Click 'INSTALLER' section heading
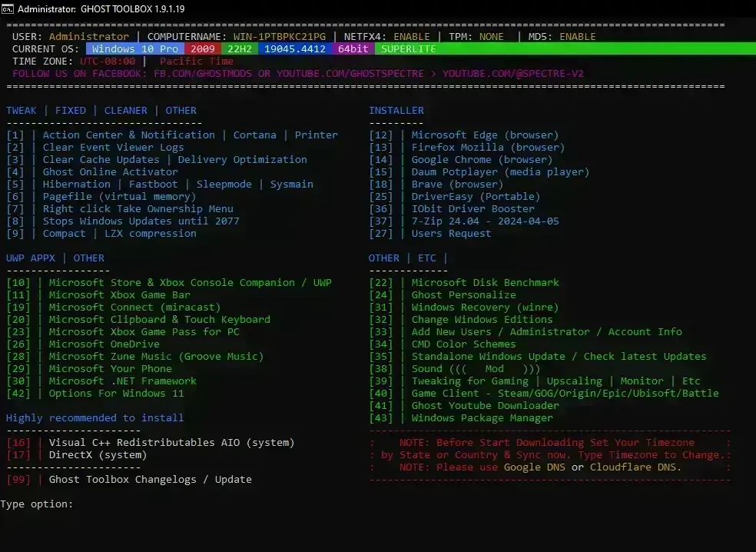This screenshot has width=756, height=552. click(x=396, y=111)
